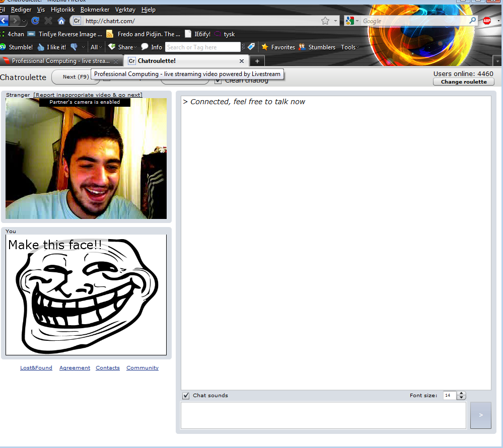The width and height of the screenshot is (503, 448).
Task: Click the thumbs-down icon in StumbleUpon toolbar
Action: click(74, 47)
